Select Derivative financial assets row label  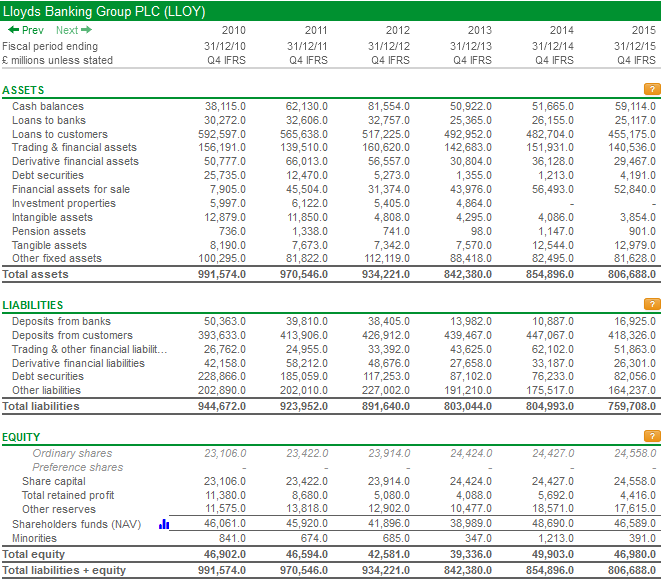[75, 161]
